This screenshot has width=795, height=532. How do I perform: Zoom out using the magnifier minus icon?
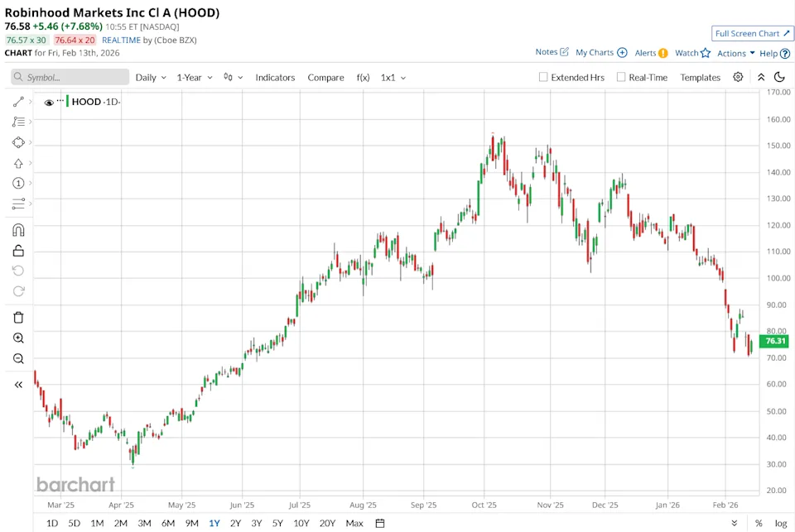pyautogui.click(x=18, y=359)
